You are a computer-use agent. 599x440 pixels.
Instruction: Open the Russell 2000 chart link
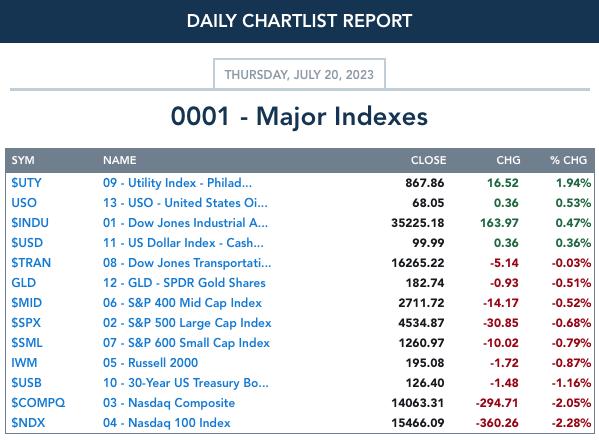tap(151, 363)
